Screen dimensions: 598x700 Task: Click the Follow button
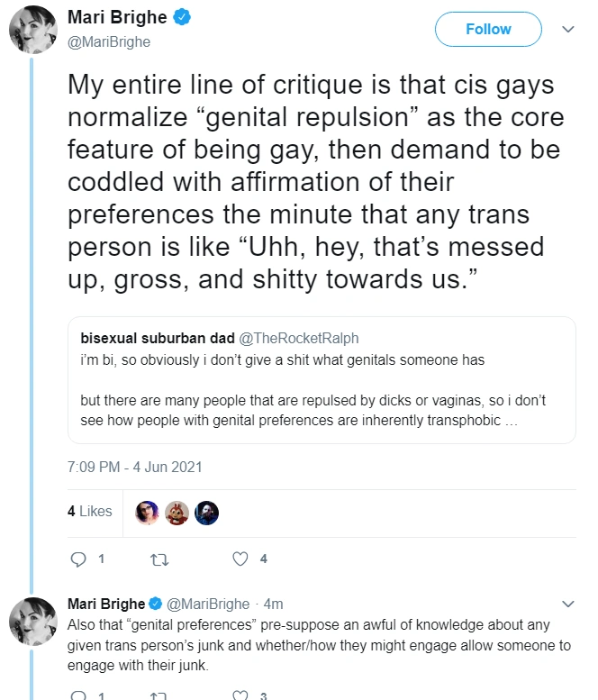tap(488, 29)
